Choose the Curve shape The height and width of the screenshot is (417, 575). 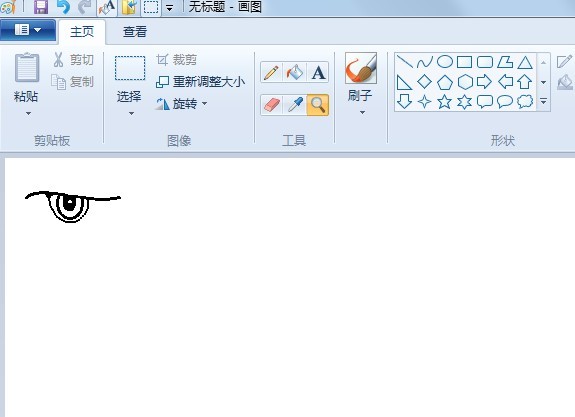[x=425, y=62]
